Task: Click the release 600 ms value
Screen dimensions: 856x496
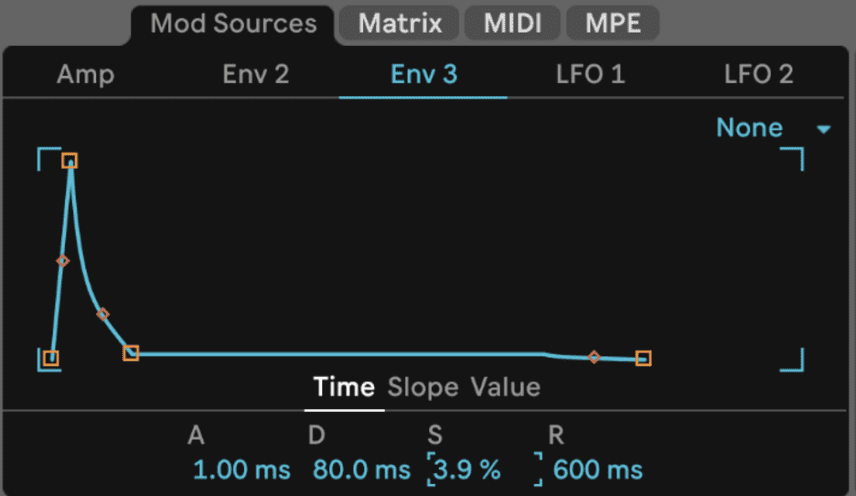Action: point(598,470)
